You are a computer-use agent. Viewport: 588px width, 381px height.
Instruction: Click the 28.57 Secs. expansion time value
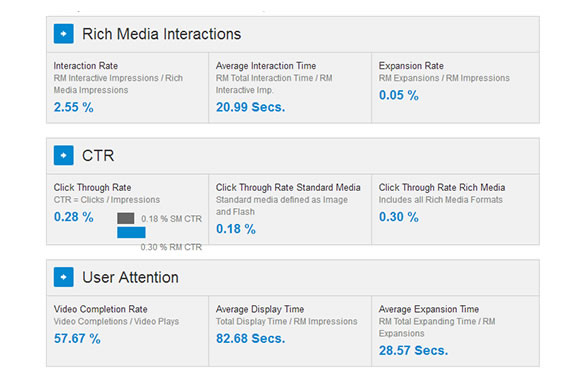[413, 351]
